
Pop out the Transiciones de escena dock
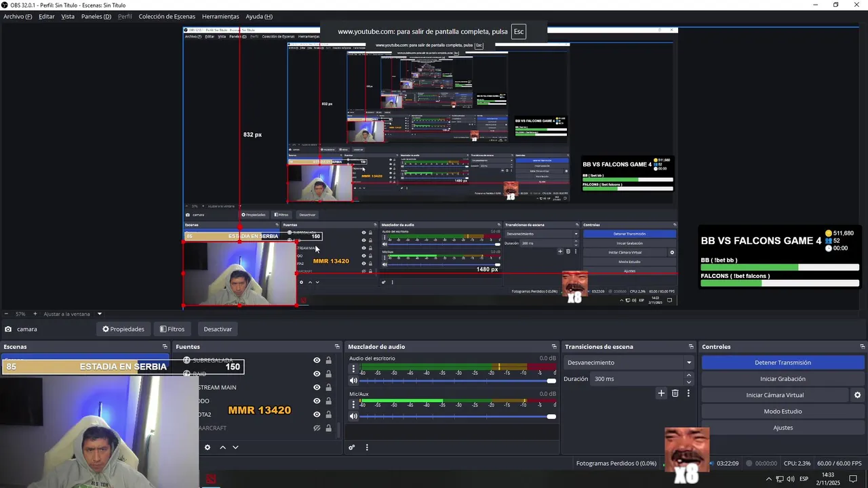691,346
